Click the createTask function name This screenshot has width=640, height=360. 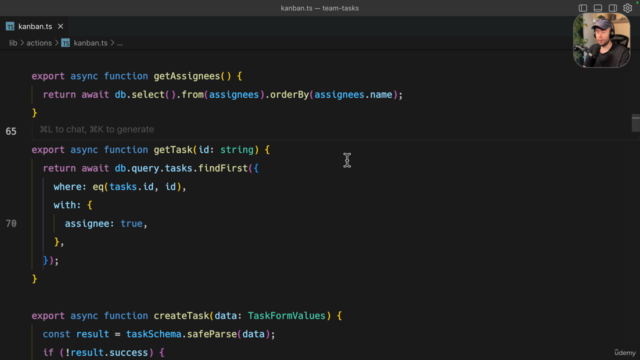coord(181,316)
